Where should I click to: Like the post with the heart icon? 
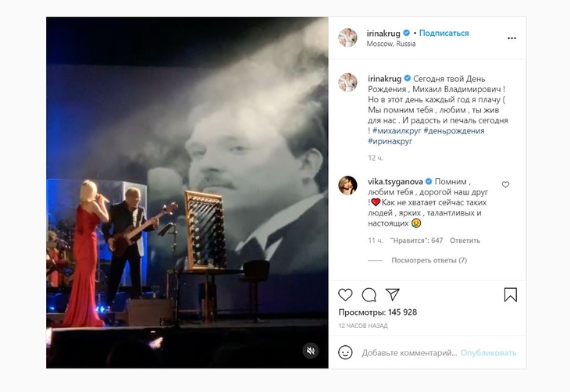click(345, 294)
